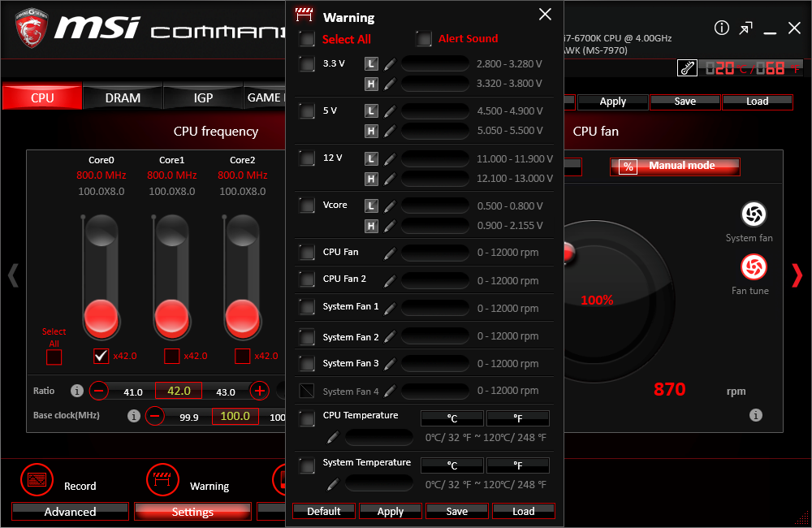This screenshot has width=812, height=528.
Task: Click the Vcore high limit H icon
Action: [x=371, y=226]
